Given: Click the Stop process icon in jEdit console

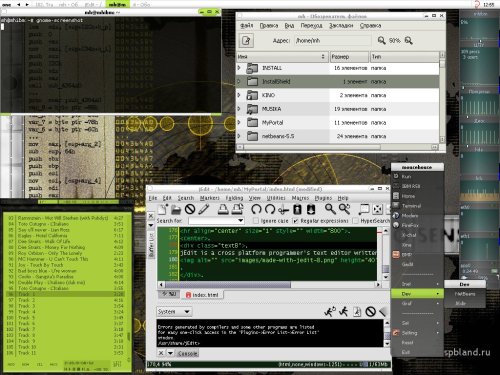Looking at the screenshot, I should [x=371, y=312].
